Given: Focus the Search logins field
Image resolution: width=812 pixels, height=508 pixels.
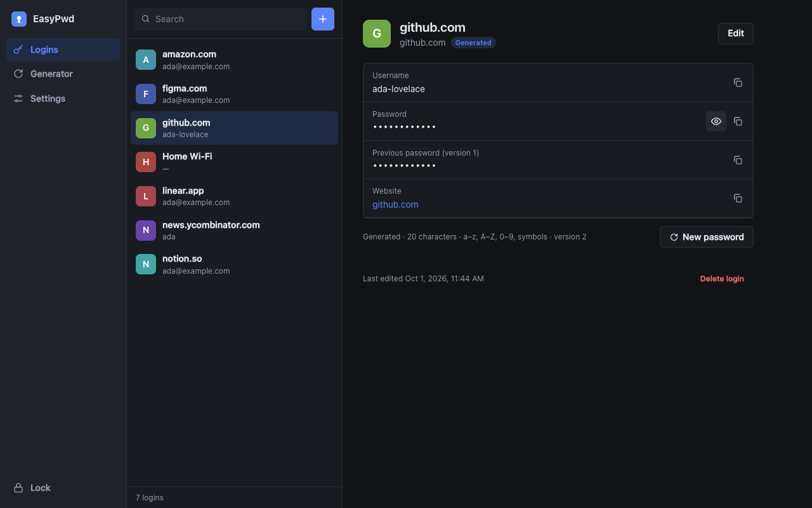Looking at the screenshot, I should tap(220, 19).
